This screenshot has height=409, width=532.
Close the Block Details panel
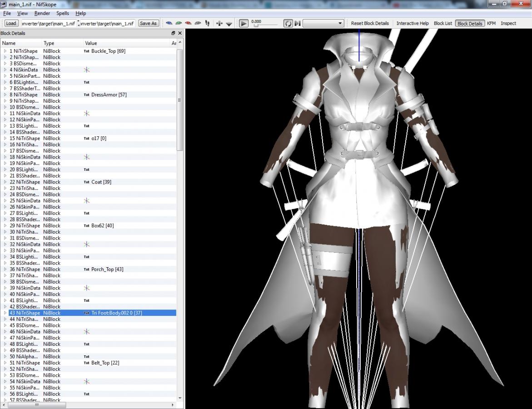(180, 33)
